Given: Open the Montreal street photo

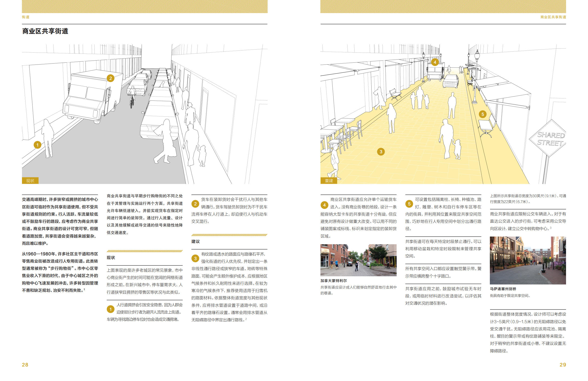Looking at the screenshot, I should [358, 260].
